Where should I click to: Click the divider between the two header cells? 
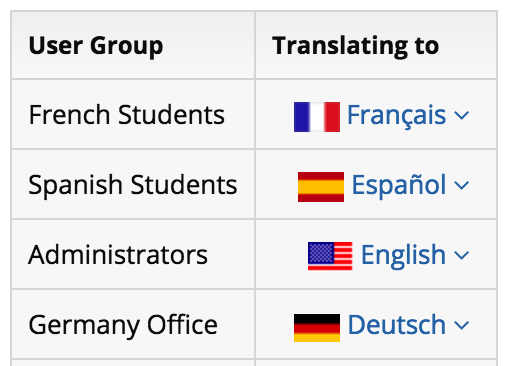point(255,45)
